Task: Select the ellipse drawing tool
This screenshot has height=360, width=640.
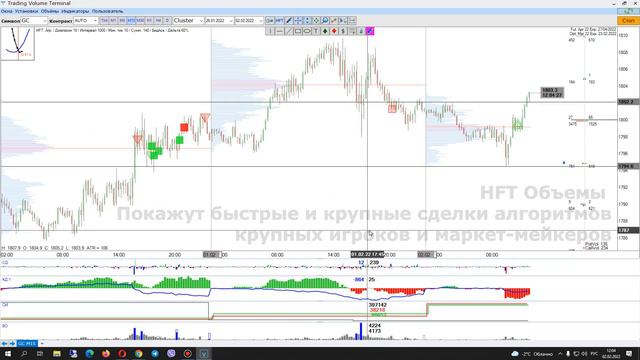Action: click(307, 31)
